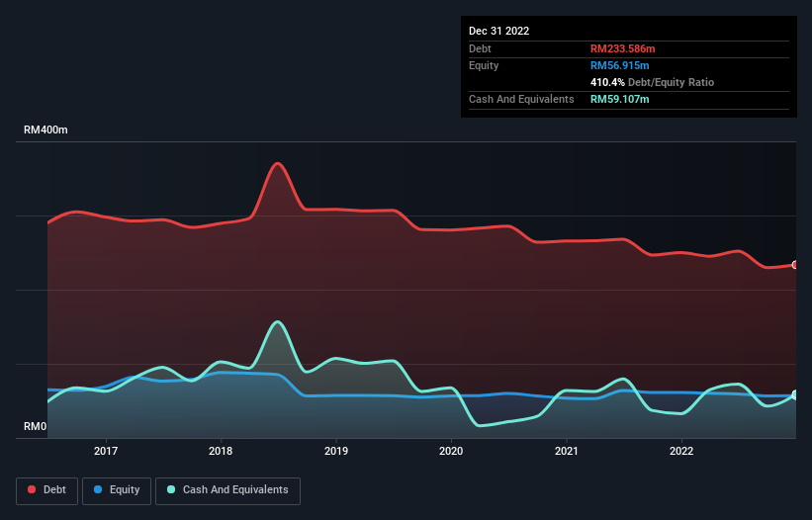Toggle the Equity series legend button

pyautogui.click(x=117, y=490)
